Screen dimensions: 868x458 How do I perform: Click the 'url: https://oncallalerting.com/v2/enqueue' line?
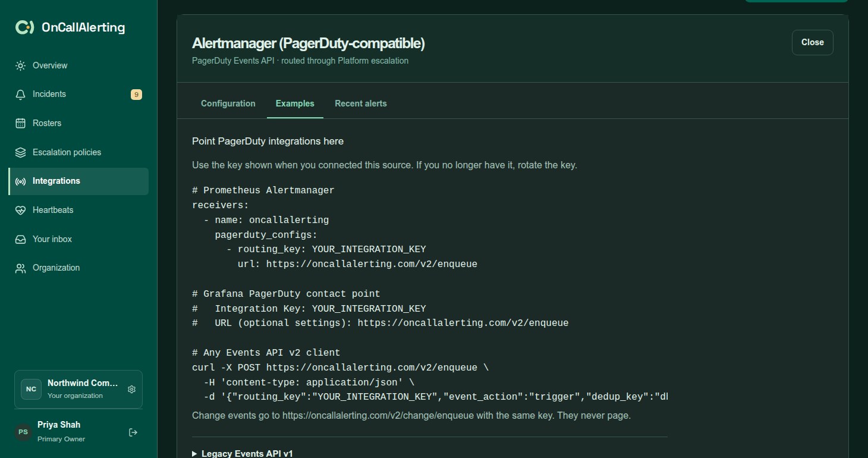point(357,264)
